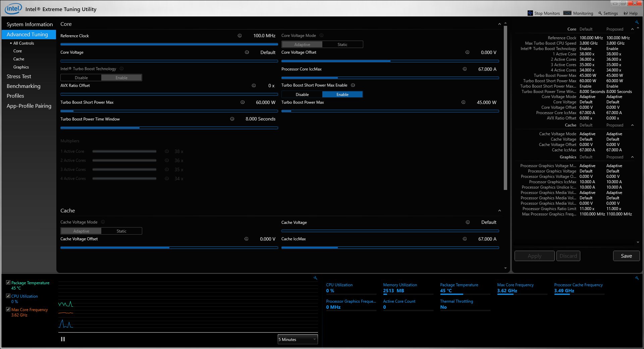
Task: Select Core sub-item in sidebar
Action: tap(17, 51)
